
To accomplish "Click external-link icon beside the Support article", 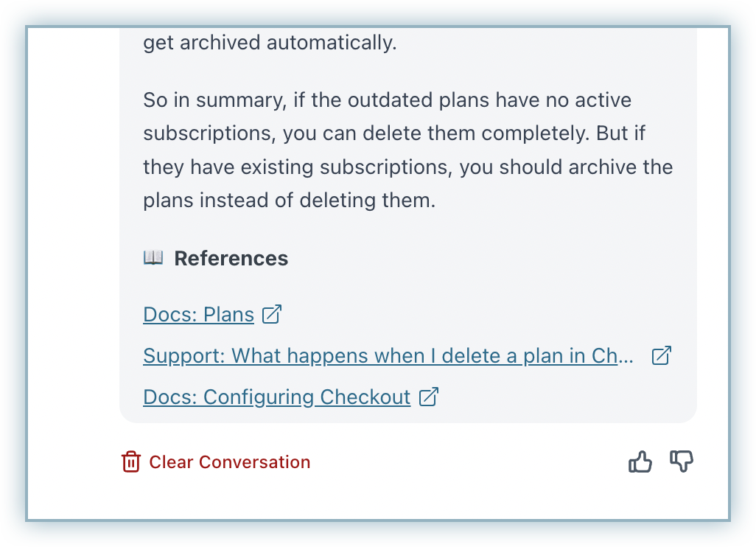I will (662, 356).
